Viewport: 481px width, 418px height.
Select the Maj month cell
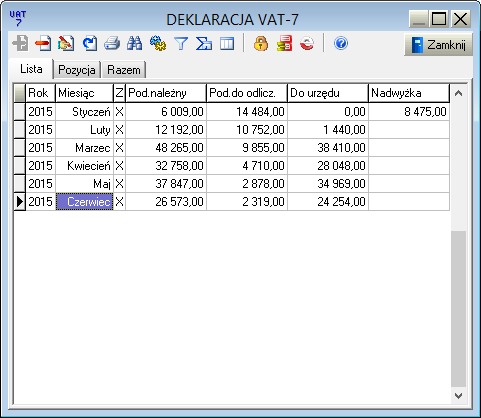[84, 184]
